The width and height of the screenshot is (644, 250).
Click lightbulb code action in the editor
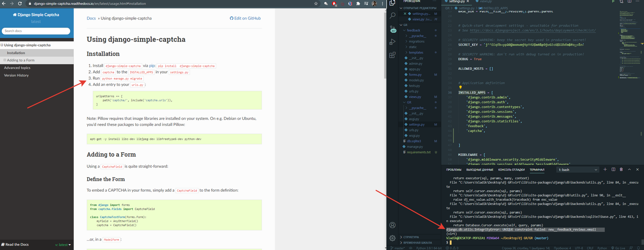point(460,88)
